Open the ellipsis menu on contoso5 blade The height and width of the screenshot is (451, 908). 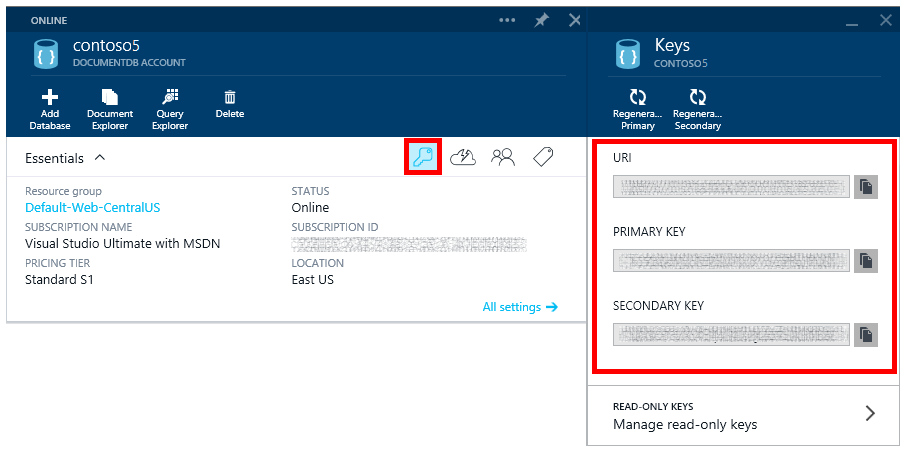[x=507, y=20]
